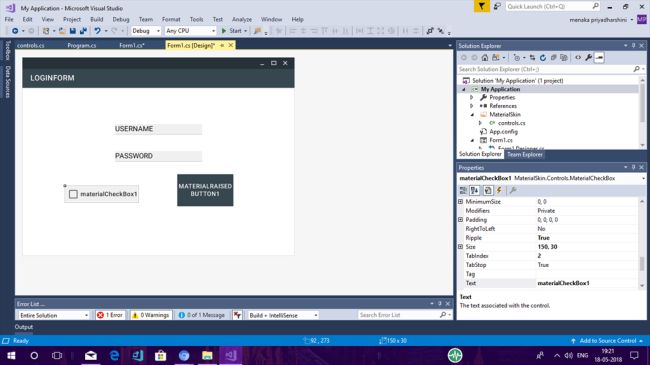650x365 pixels.
Task: Select the MATERIALRAISED BUTTON1 control on the form
Action: [x=205, y=190]
